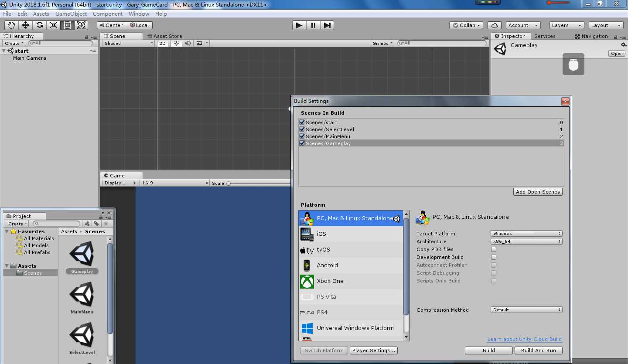628x364 pixels.
Task: Select the Rect Transform tool
Action: tap(67, 25)
